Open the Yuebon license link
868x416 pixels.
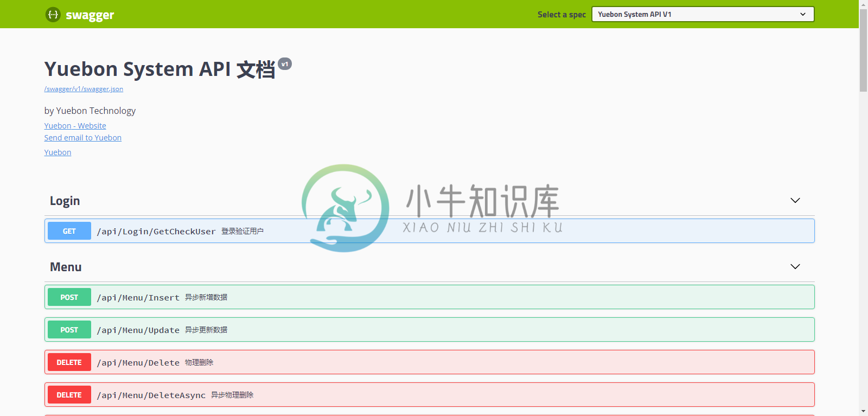point(58,152)
